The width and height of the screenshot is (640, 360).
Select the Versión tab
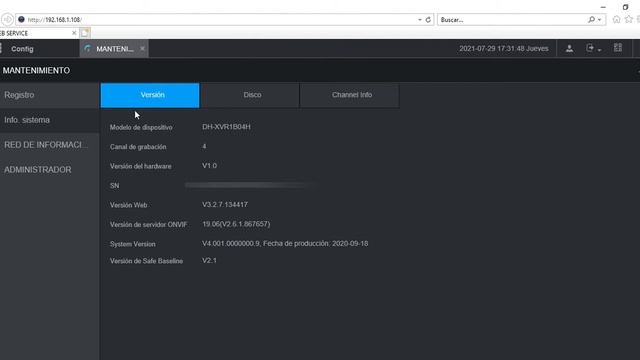coord(150,95)
